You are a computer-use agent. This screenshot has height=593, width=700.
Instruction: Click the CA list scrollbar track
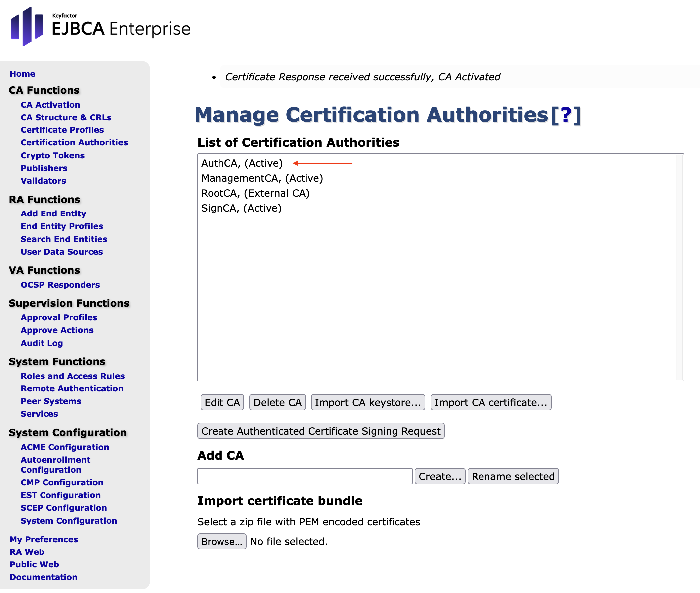tap(679, 268)
